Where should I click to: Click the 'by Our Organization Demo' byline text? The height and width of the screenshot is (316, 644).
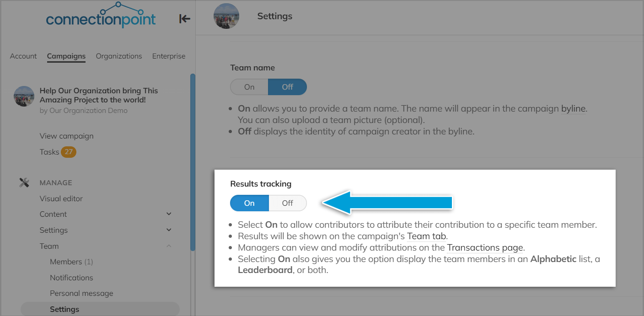tap(84, 111)
